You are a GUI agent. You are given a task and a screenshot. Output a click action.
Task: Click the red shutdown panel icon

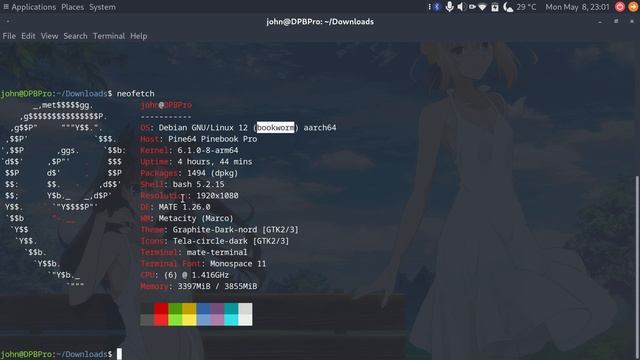[620, 7]
